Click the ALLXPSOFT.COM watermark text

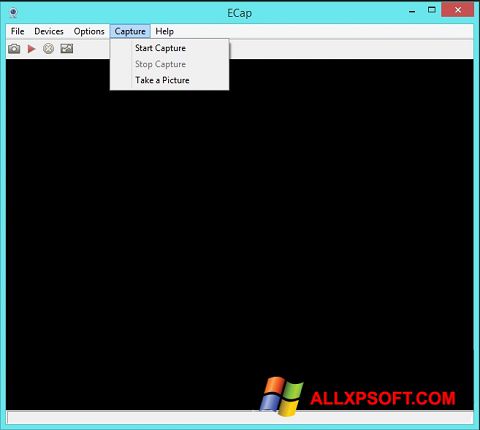(x=383, y=398)
